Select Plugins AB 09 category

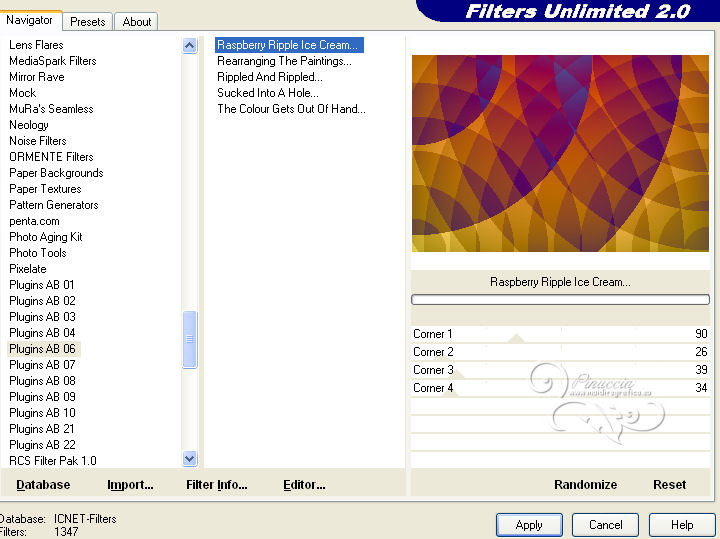click(42, 397)
